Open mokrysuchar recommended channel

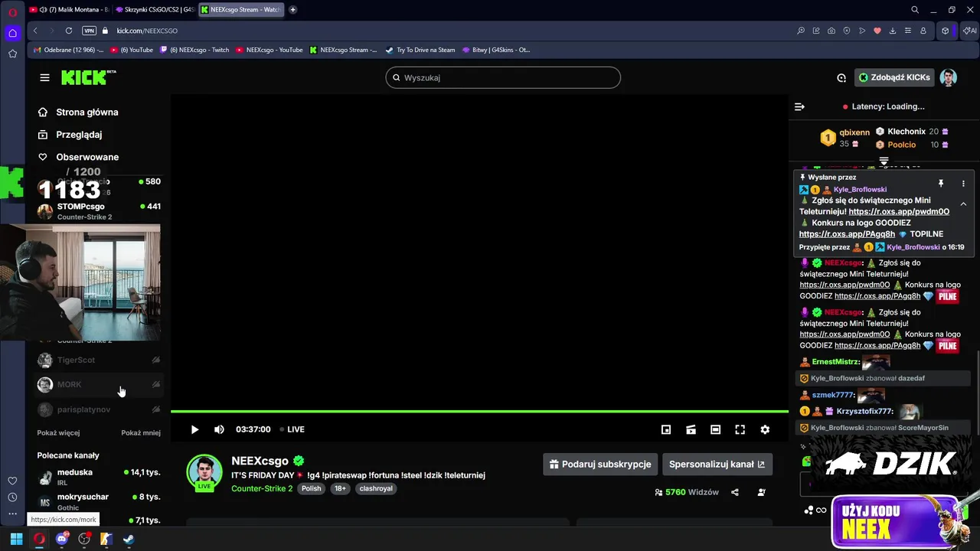click(x=99, y=501)
